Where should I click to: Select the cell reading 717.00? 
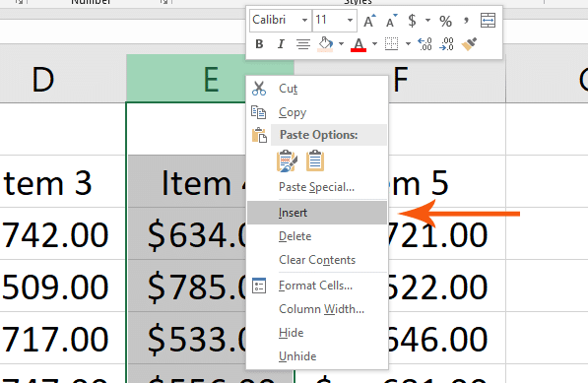63,338
